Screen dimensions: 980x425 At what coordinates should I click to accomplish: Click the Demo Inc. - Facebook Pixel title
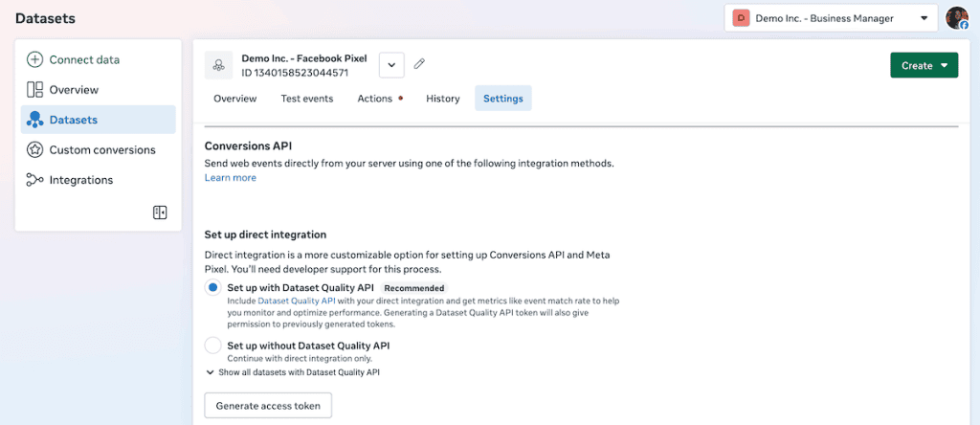304,58
